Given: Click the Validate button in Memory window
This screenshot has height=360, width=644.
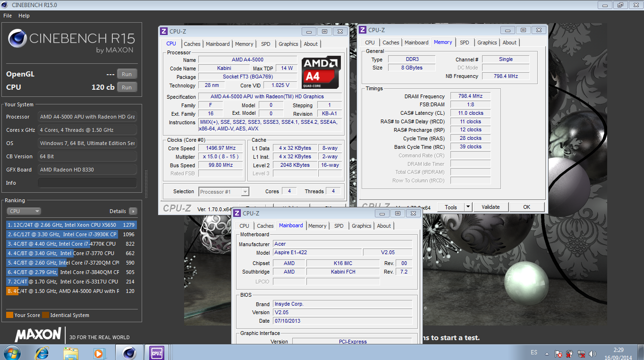Looking at the screenshot, I should point(491,207).
